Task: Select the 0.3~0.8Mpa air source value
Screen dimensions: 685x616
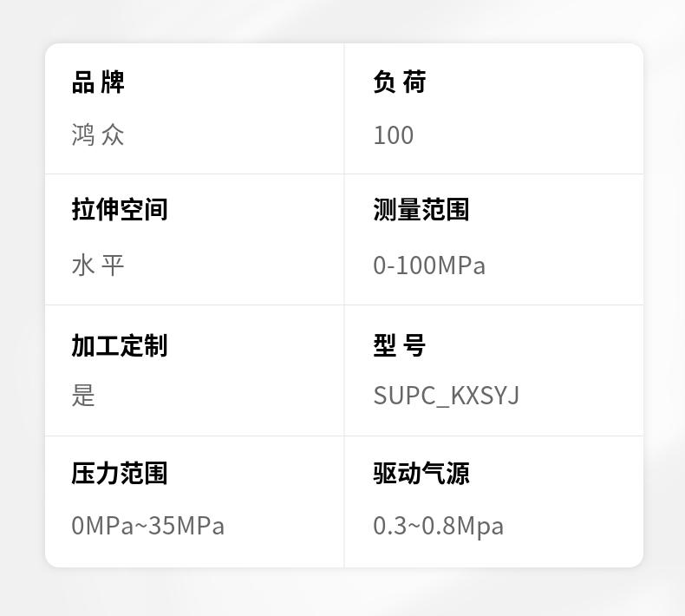Action: 438,527
